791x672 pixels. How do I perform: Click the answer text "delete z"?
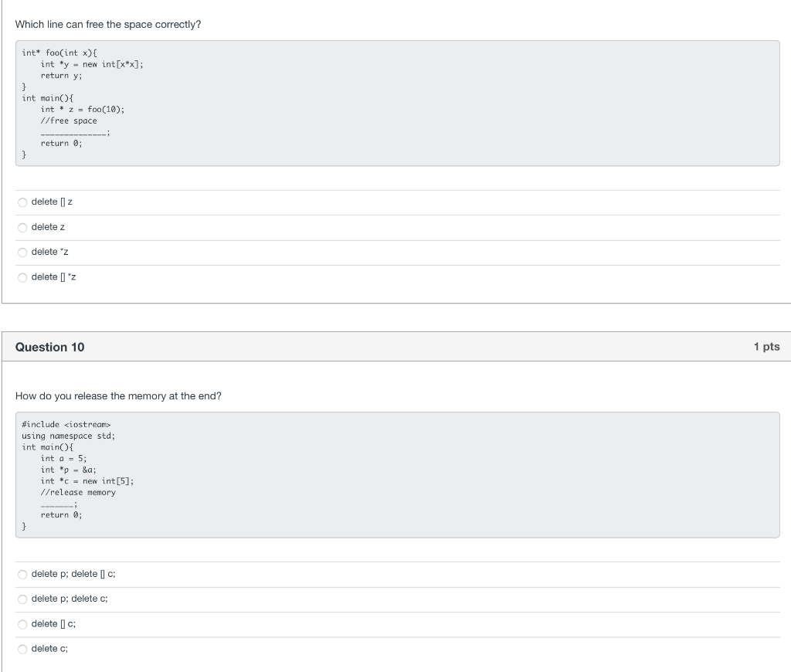pyautogui.click(x=47, y=226)
